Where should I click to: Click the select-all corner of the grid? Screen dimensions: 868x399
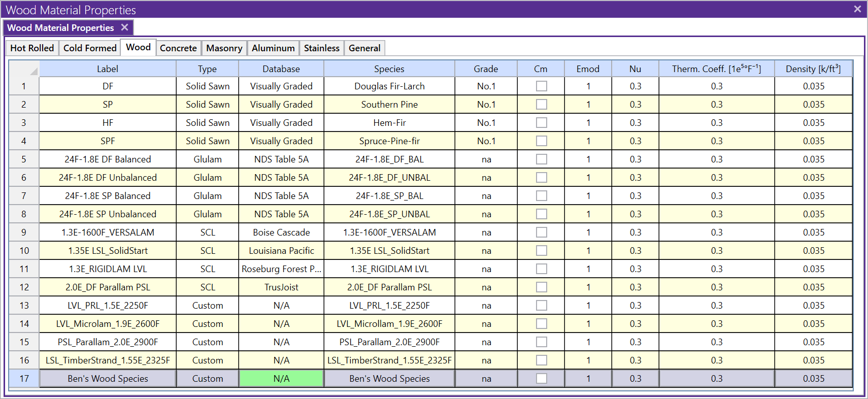coord(24,69)
